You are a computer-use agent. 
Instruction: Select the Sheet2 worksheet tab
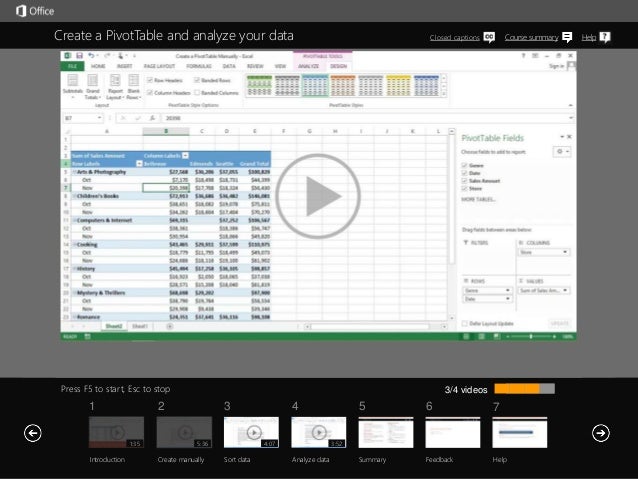tap(114, 326)
